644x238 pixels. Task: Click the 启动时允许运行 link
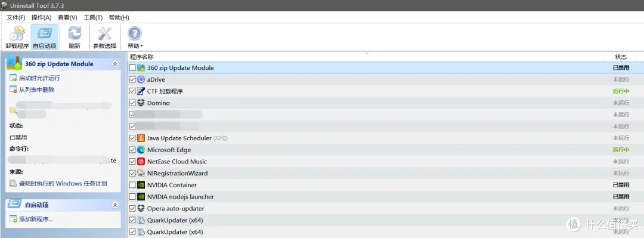(x=39, y=78)
